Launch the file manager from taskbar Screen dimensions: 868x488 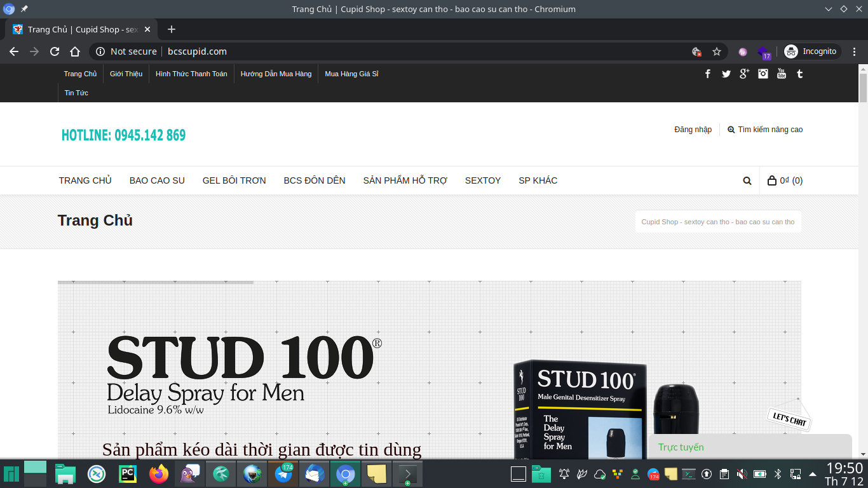(x=65, y=474)
